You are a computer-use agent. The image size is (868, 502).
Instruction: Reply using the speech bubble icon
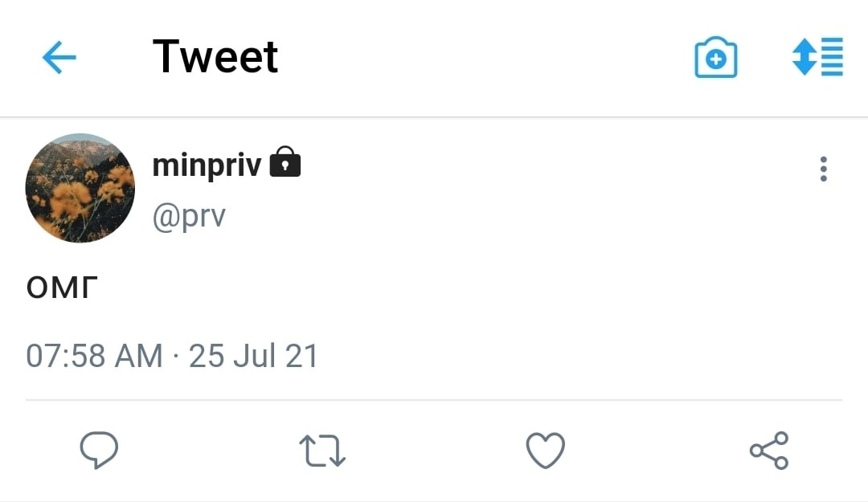99,450
